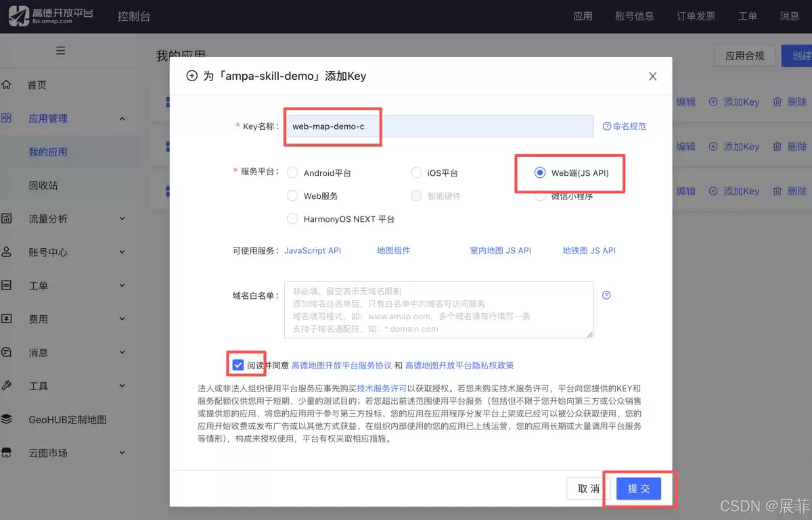Click the 添加Key plus icon in the second row

click(x=713, y=147)
